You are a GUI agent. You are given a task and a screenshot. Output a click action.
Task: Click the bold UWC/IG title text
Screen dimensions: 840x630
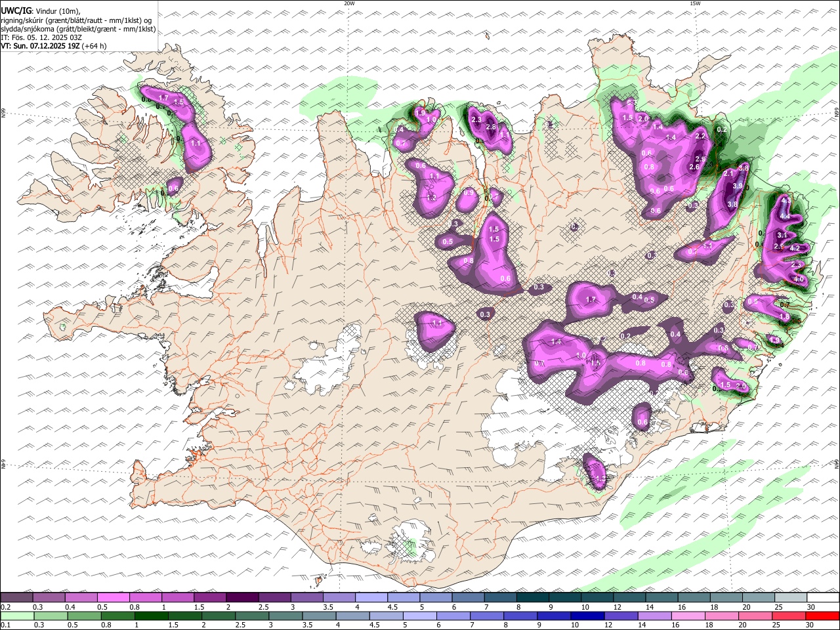16,10
